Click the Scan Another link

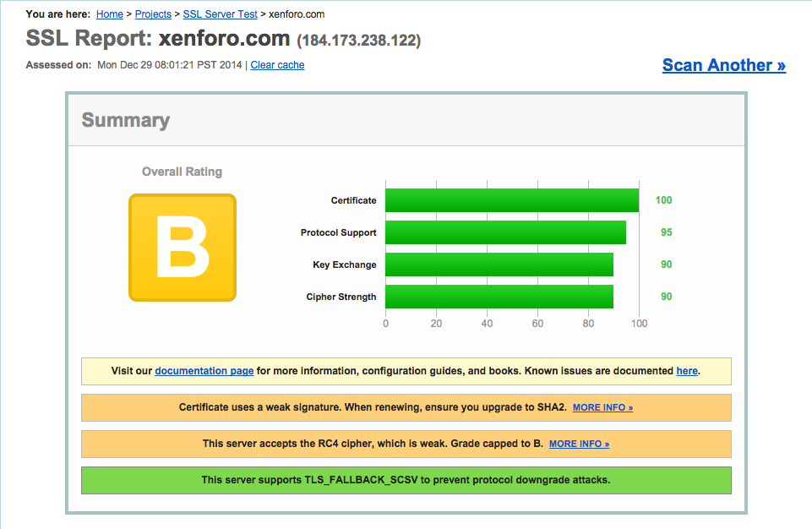click(x=723, y=65)
